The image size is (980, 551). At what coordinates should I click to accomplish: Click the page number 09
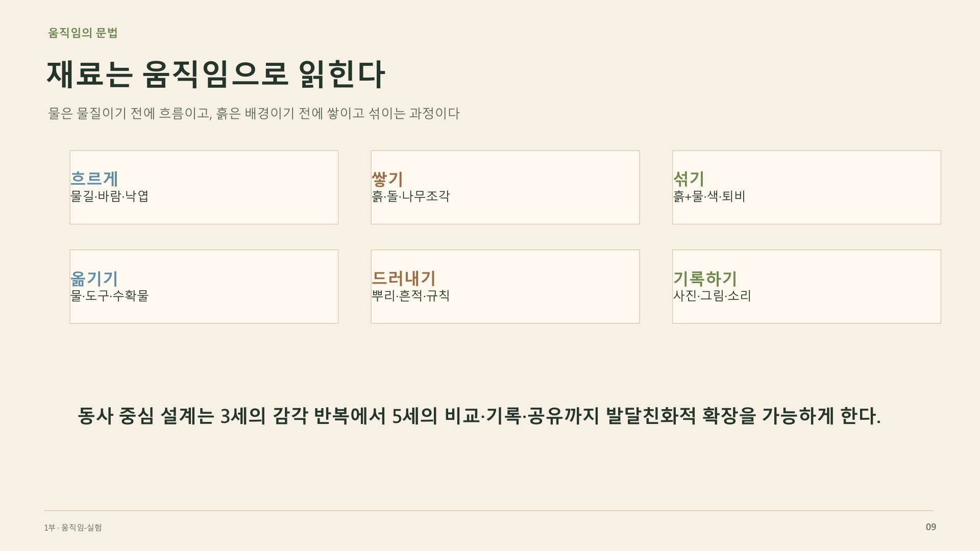point(931,527)
